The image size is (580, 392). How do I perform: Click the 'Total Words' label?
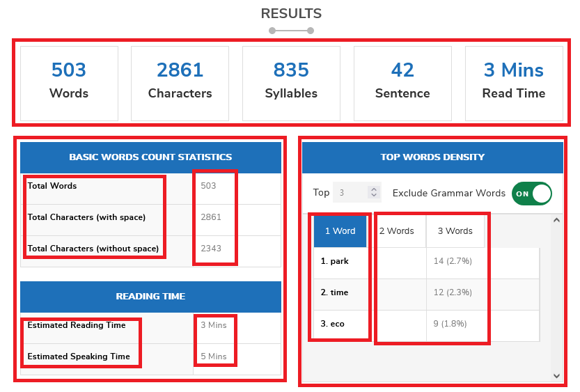[x=52, y=186]
